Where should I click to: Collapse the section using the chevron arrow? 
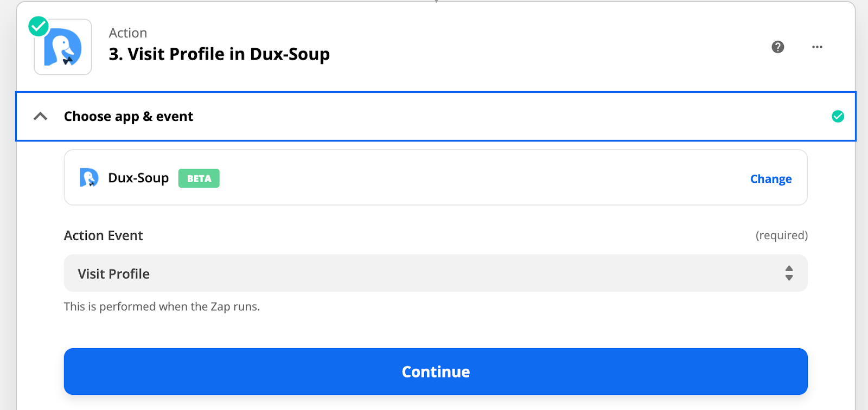click(x=41, y=117)
